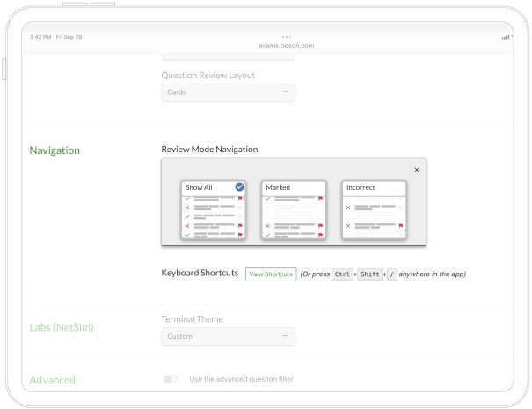Click the ellipsis in the Custom field
This screenshot has height=409, width=532.
coord(285,336)
